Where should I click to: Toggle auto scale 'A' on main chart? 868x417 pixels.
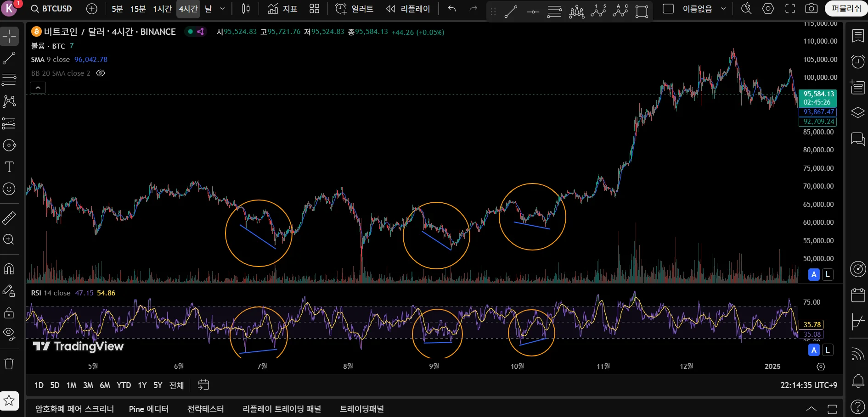coord(814,274)
